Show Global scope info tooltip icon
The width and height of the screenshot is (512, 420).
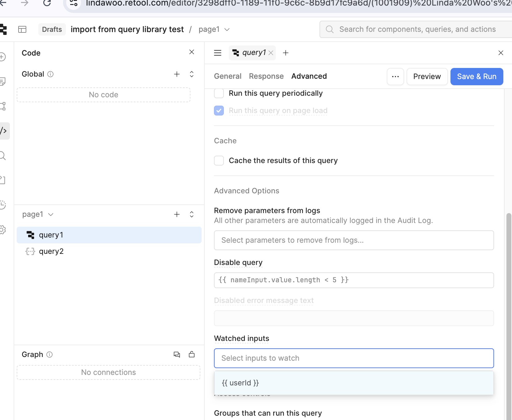click(x=50, y=74)
